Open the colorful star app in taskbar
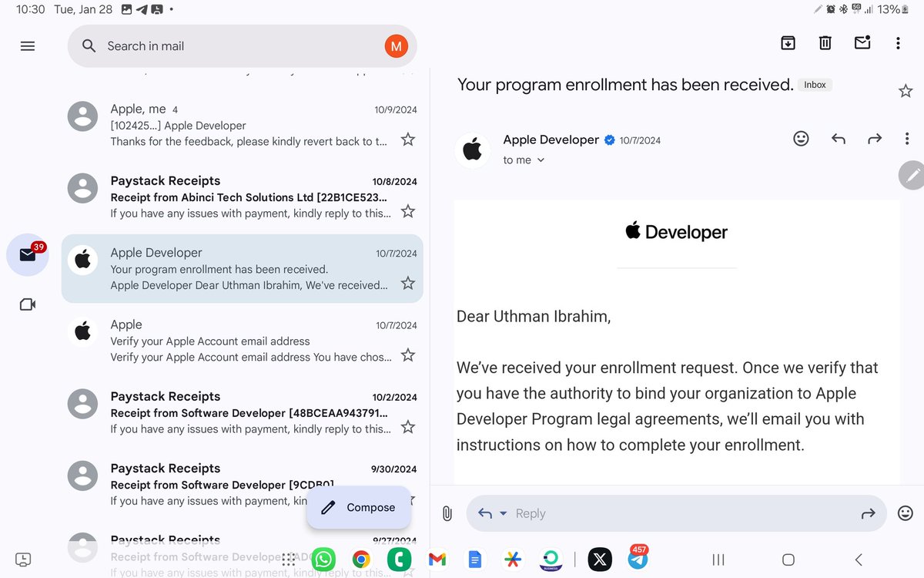Screen dimensions: 924x578 pyautogui.click(x=512, y=560)
